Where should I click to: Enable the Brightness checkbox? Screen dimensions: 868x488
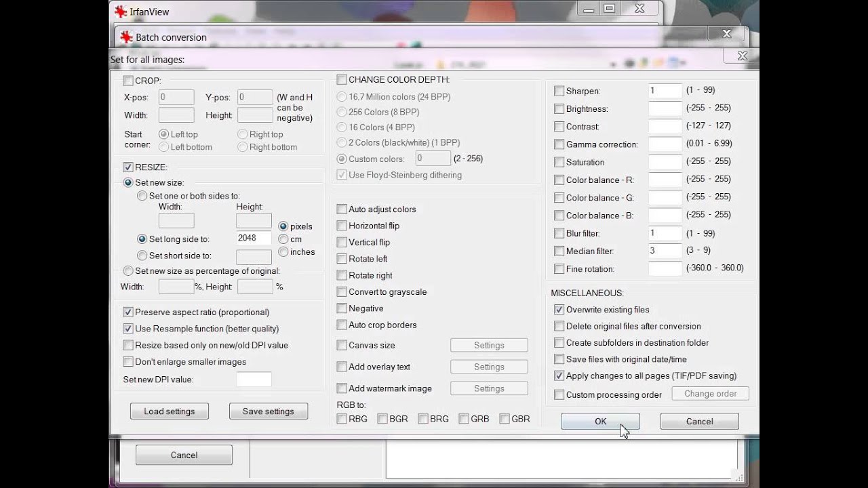(x=559, y=108)
